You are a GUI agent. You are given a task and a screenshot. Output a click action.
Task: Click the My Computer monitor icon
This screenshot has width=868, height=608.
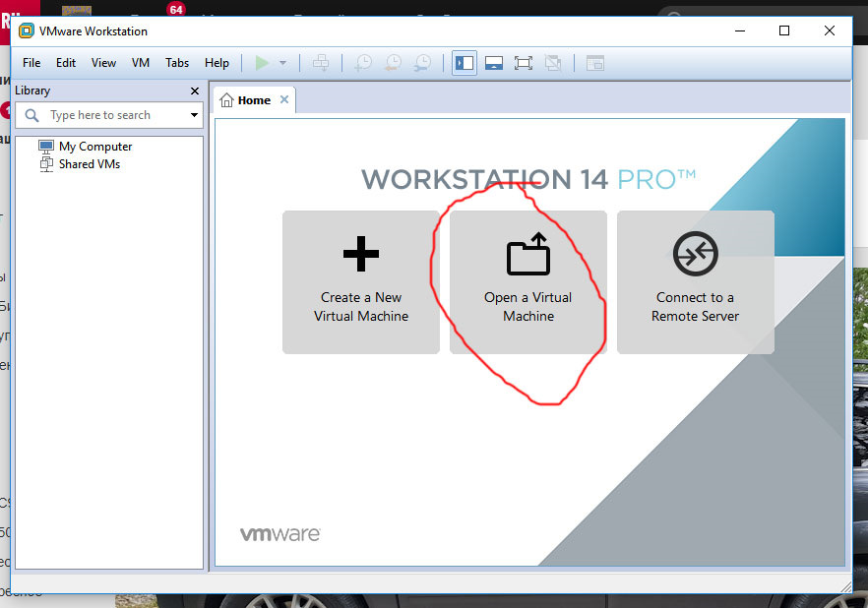click(46, 147)
